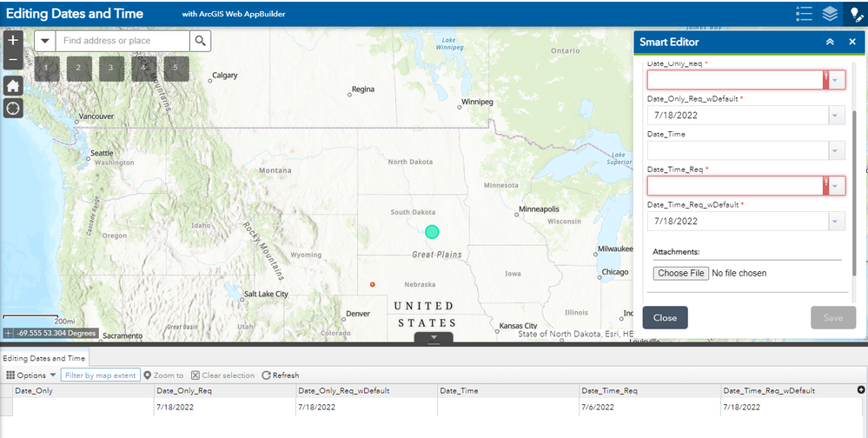Collapse the attribute table handle arrow
The width and height of the screenshot is (868, 438).
[434, 336]
